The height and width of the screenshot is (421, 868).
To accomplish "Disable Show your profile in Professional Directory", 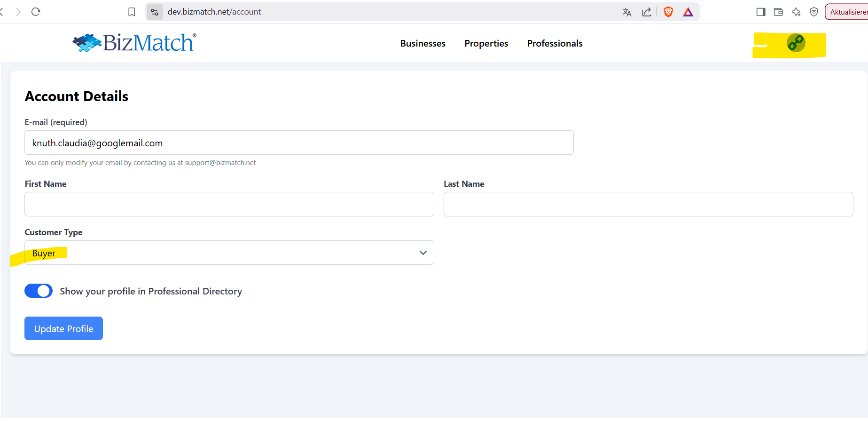I will pos(39,291).
